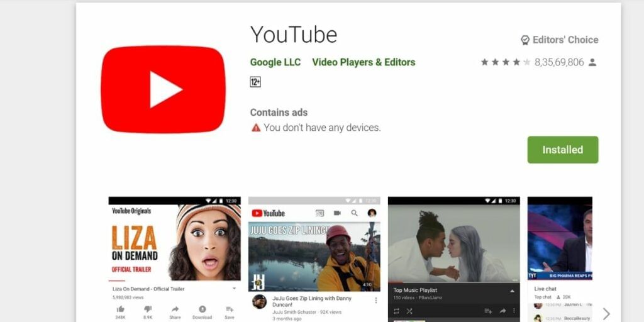Click the 12+ content rating badge
The width and height of the screenshot is (644, 322).
pos(255,82)
